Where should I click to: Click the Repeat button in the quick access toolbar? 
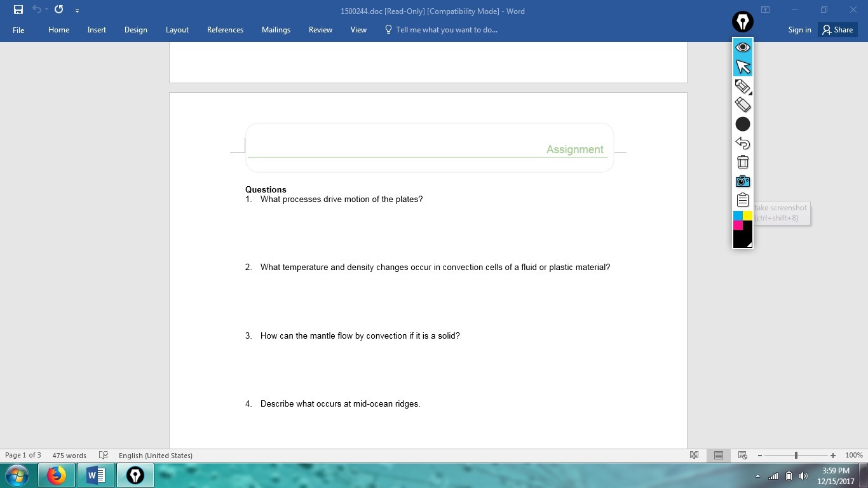pos(58,10)
